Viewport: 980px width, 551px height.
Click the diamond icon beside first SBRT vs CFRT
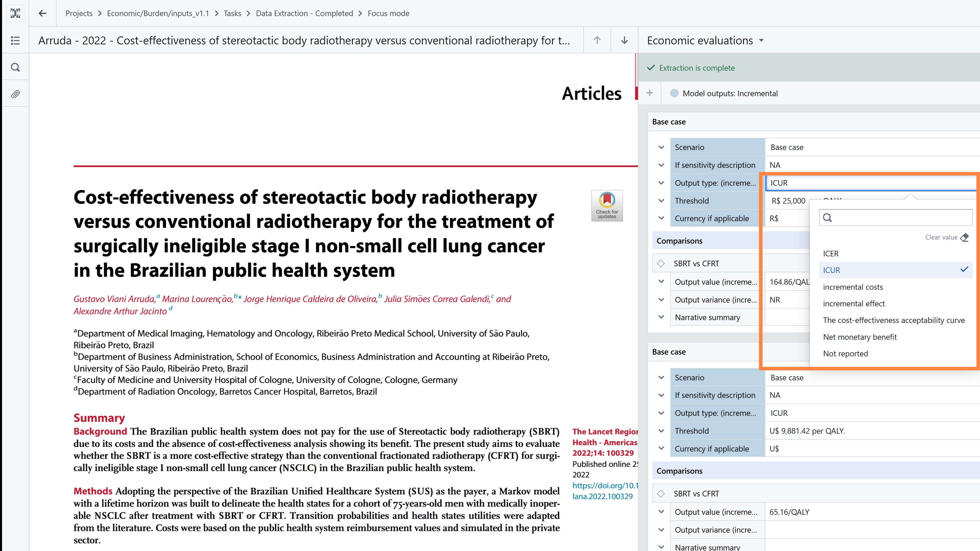[661, 264]
